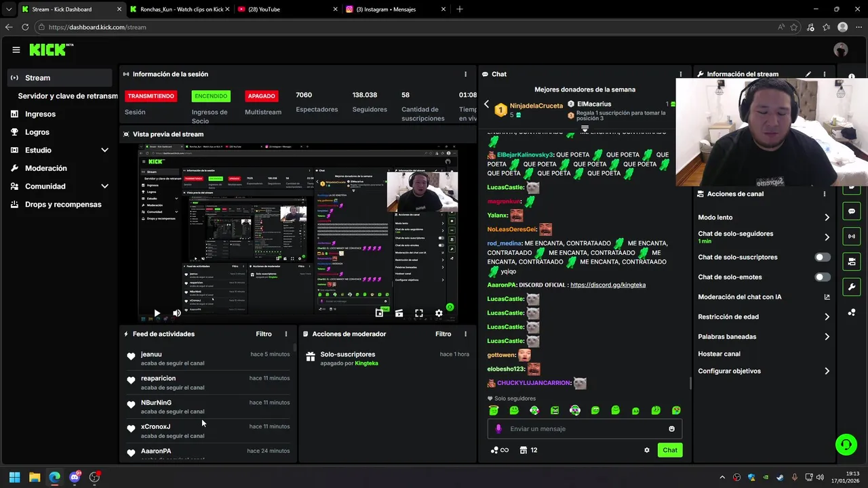Open the Kick hamburger menu

(x=16, y=49)
